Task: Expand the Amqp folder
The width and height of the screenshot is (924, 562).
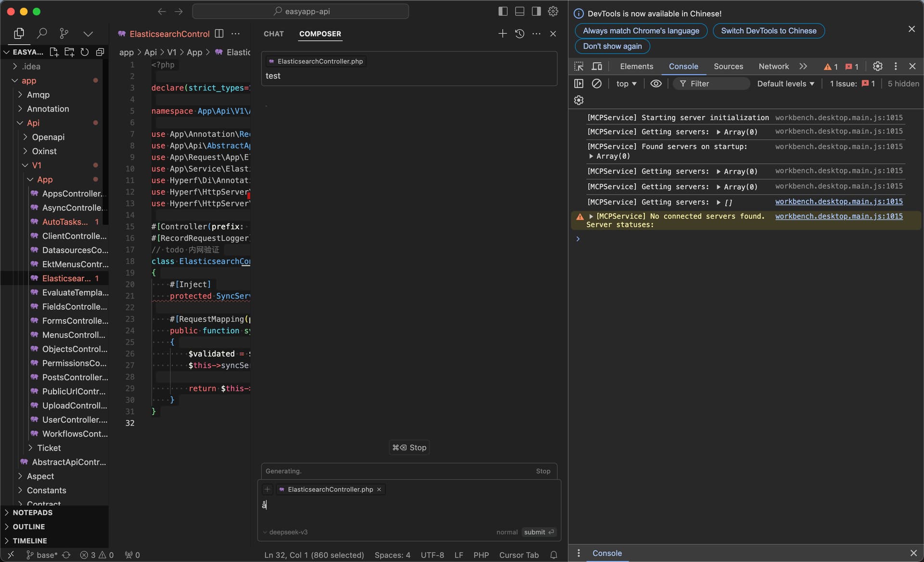Action: pyautogui.click(x=38, y=94)
